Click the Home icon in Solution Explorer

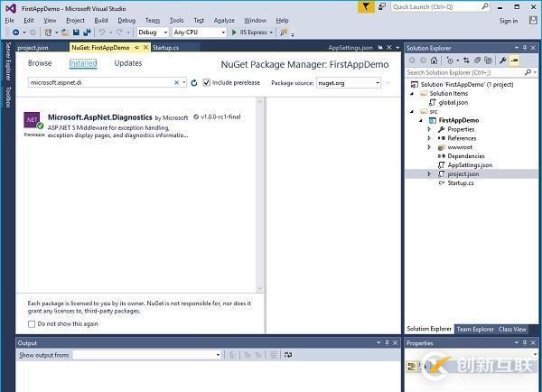pyautogui.click(x=434, y=61)
